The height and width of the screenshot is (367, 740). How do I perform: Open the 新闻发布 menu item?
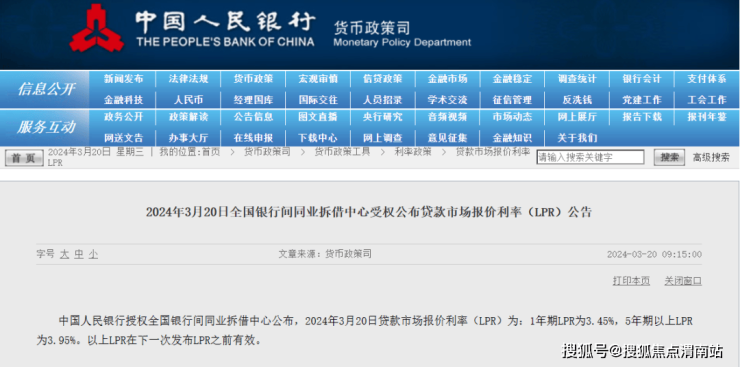click(123, 79)
